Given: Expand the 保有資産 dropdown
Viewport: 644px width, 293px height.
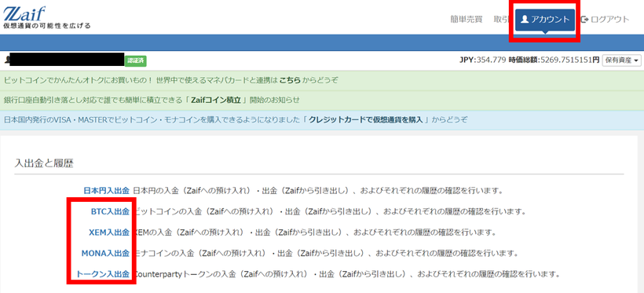Looking at the screenshot, I should pyautogui.click(x=621, y=60).
